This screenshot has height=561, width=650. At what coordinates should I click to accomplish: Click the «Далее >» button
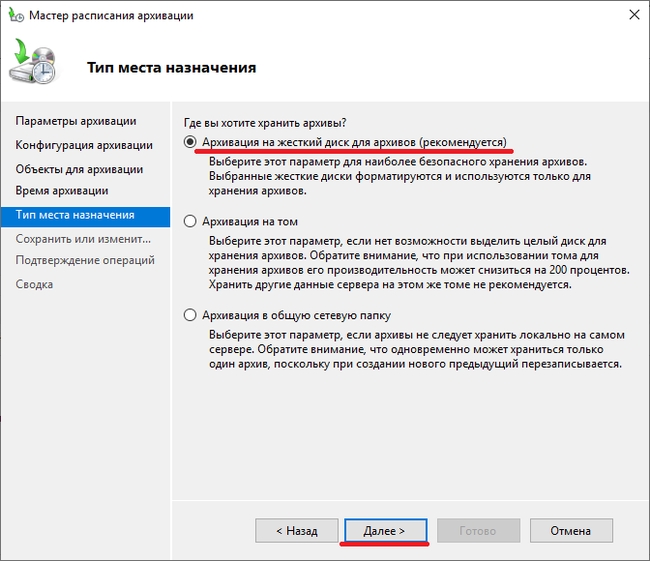385,530
